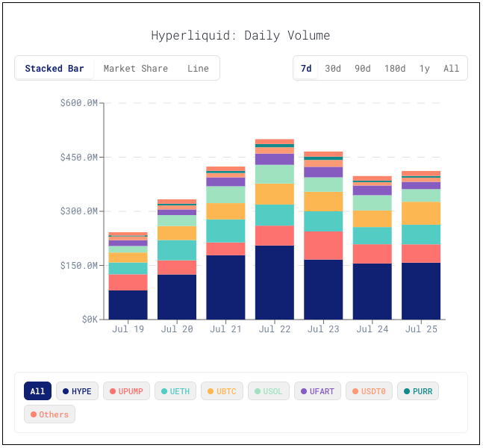Click the Jul 20 x-axis label
This screenshot has height=448, width=483.
[177, 329]
